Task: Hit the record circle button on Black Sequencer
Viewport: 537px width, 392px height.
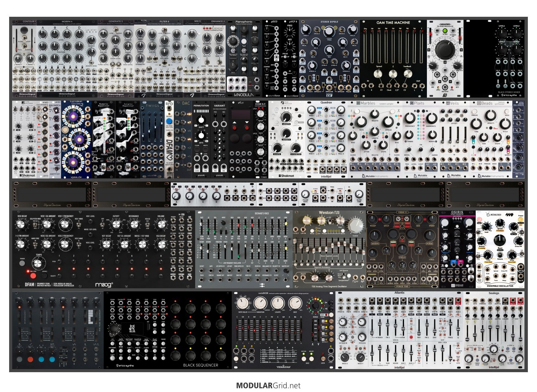Action: click(x=163, y=358)
